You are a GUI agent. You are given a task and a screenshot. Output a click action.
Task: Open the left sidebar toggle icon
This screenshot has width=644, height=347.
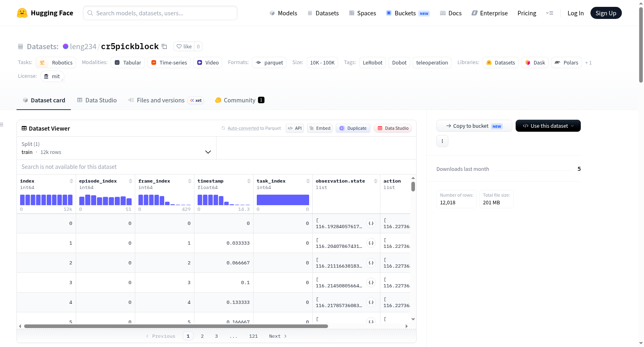[x=2, y=125]
